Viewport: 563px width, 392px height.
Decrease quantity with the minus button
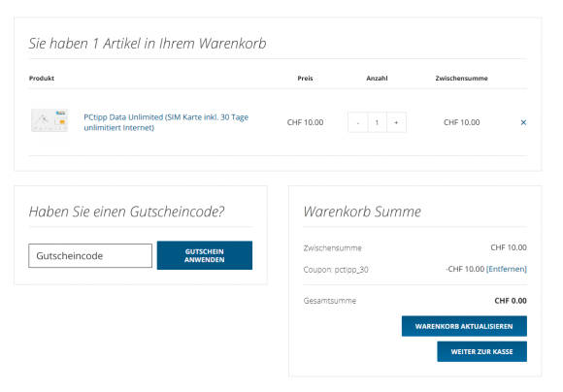click(x=357, y=122)
